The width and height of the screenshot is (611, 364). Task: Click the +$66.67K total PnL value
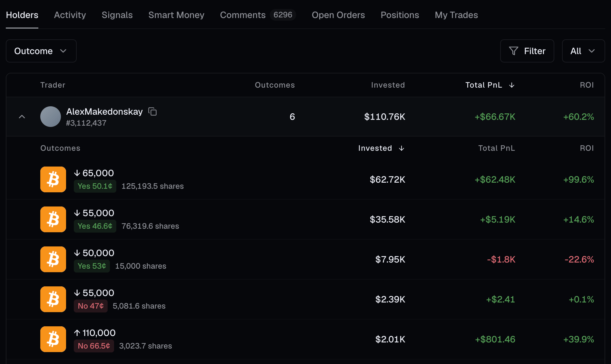495,117
